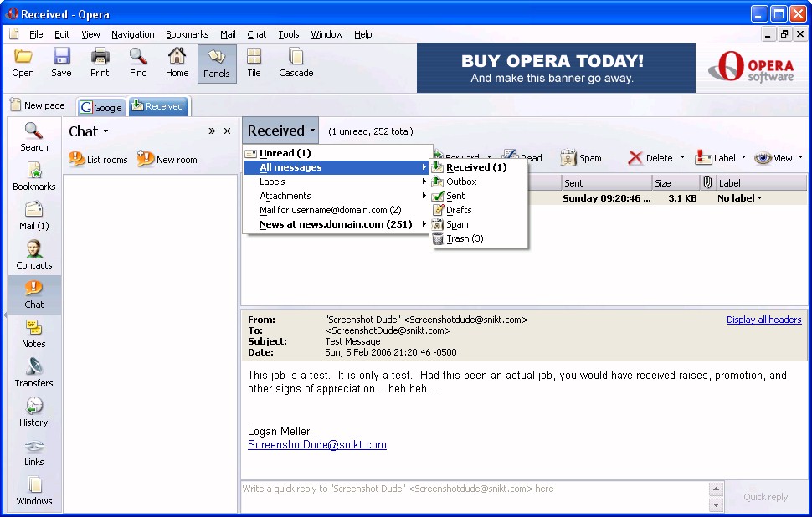Click the Find magnifier toolbar icon

click(x=138, y=56)
